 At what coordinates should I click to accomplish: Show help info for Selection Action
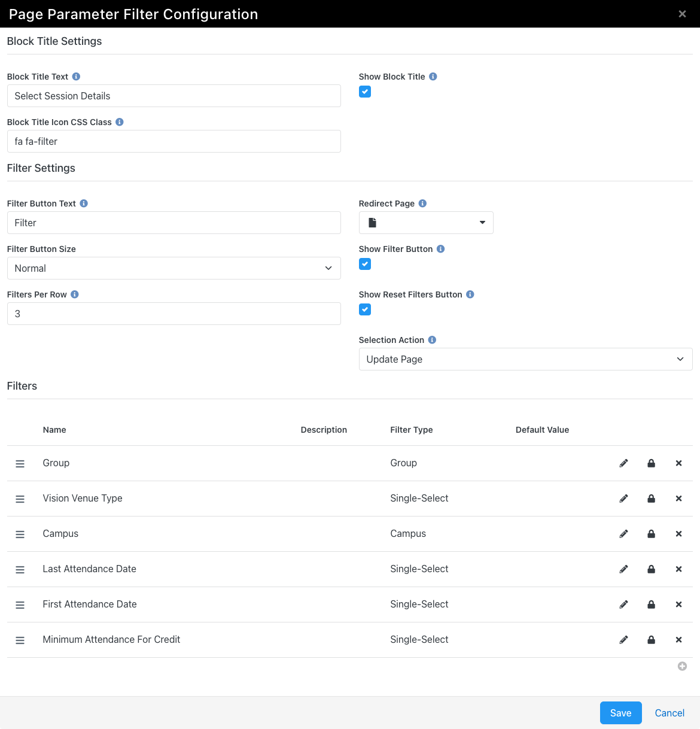[x=432, y=340]
